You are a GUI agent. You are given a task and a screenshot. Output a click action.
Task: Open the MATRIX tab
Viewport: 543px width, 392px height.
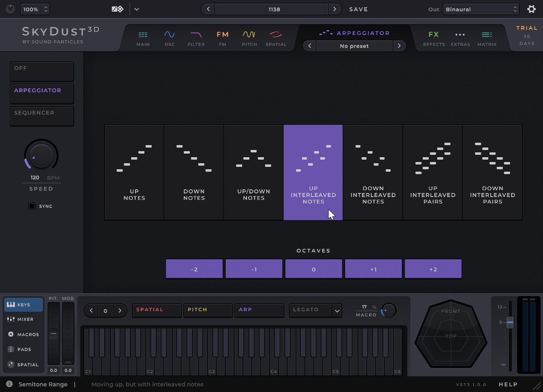click(x=487, y=39)
